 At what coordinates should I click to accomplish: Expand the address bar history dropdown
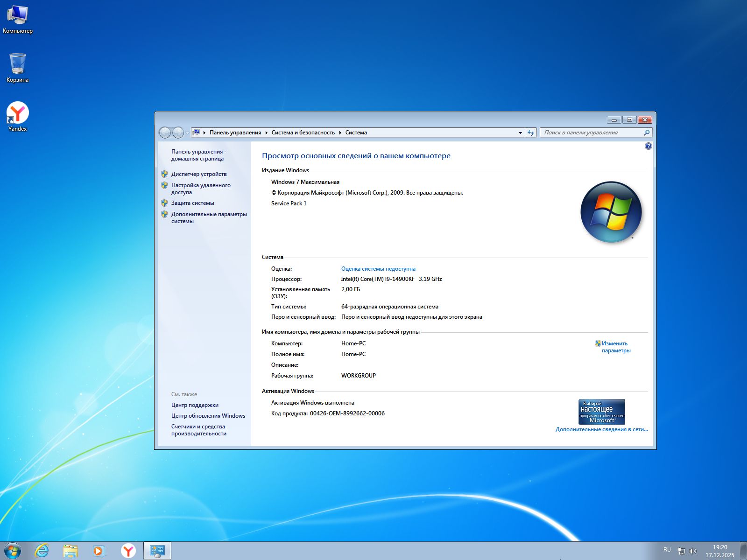tap(520, 133)
